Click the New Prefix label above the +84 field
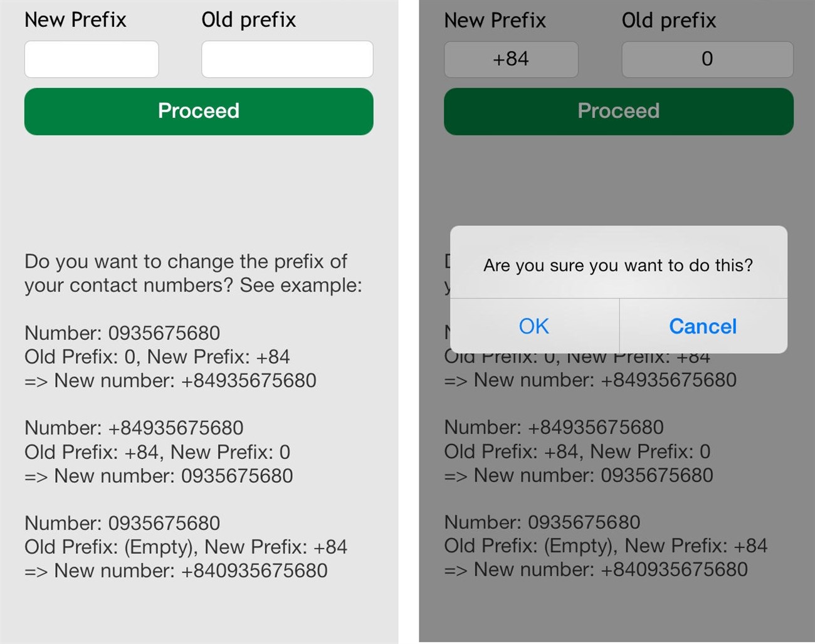This screenshot has height=644, width=815. click(495, 21)
